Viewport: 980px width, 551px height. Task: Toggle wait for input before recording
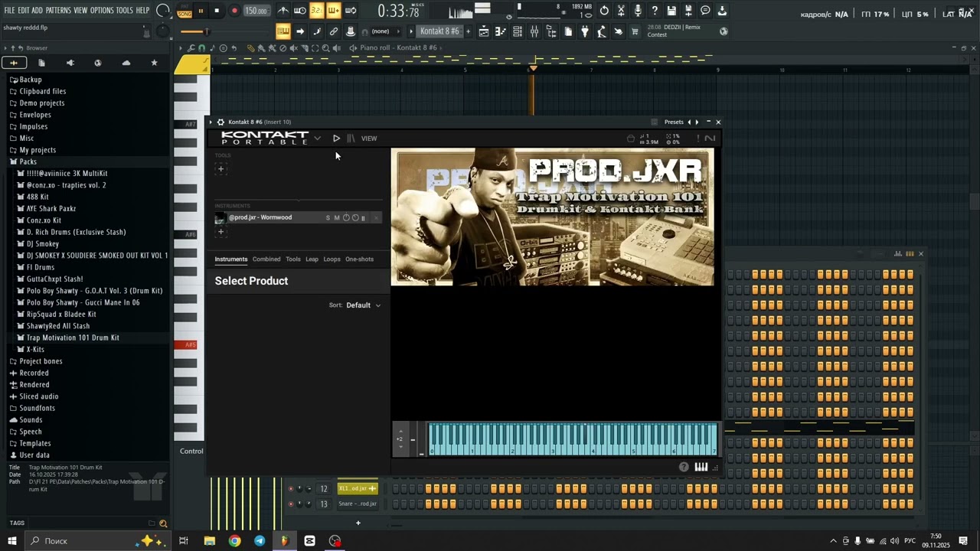tap(300, 11)
